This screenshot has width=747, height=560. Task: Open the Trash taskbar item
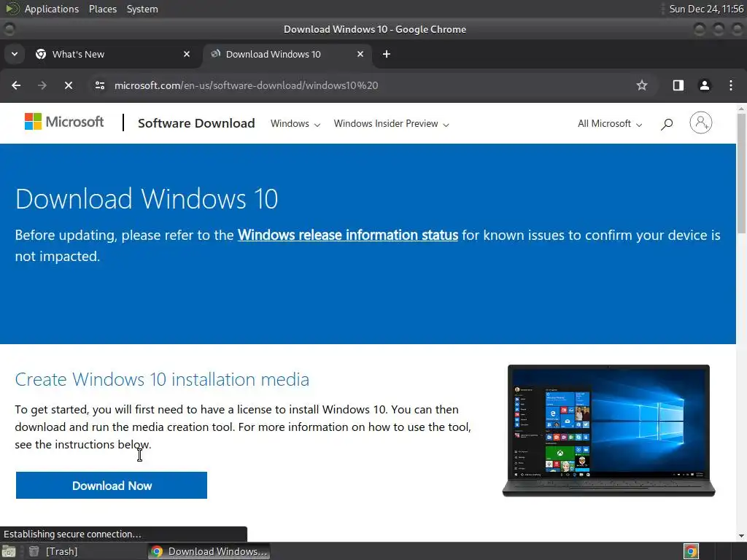(x=53, y=551)
